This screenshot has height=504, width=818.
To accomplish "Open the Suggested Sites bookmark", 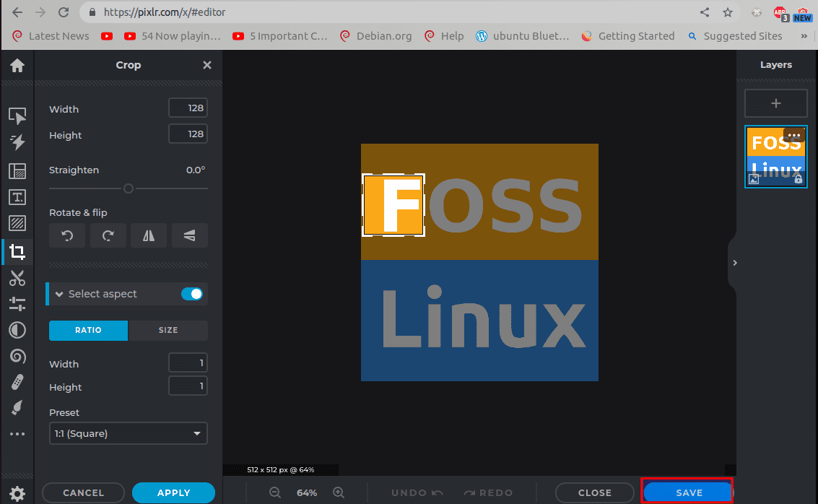I will [736, 36].
